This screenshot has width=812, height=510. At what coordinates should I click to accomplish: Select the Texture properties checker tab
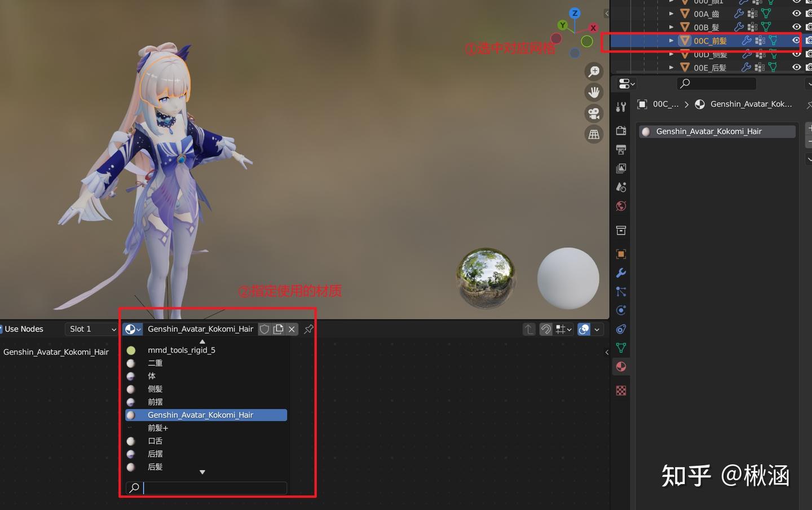pyautogui.click(x=621, y=390)
